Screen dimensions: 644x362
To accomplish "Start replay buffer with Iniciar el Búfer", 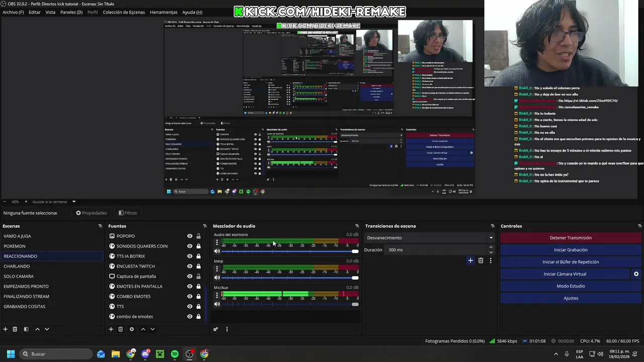I will click(x=571, y=262).
